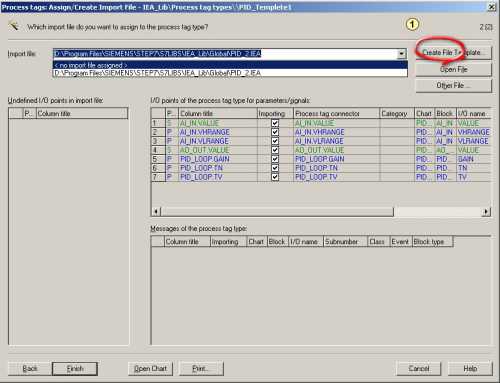Uncheck Importing for PID_LOOP.TV row
This screenshot has height=383, width=500.
[x=275, y=177]
